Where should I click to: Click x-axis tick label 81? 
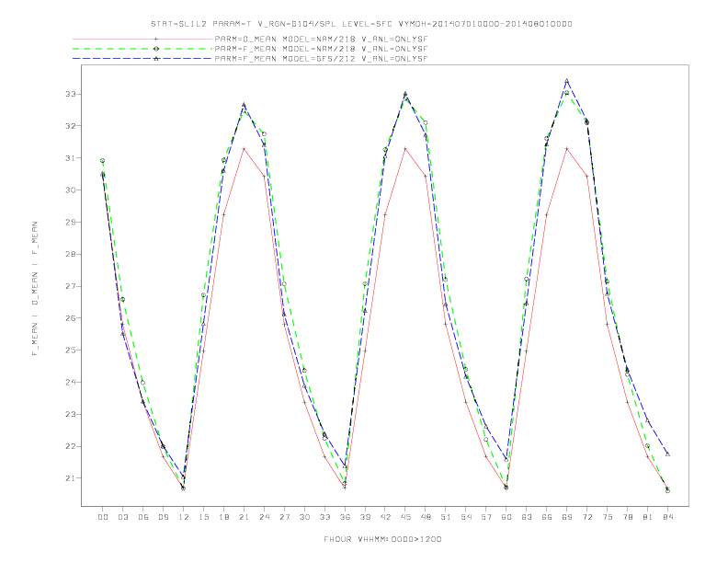[x=648, y=517]
